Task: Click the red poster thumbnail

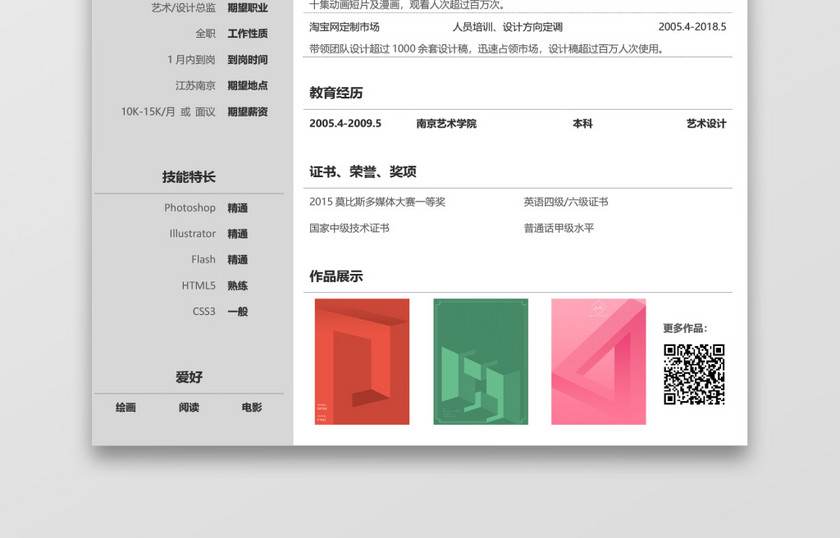Action: [362, 362]
